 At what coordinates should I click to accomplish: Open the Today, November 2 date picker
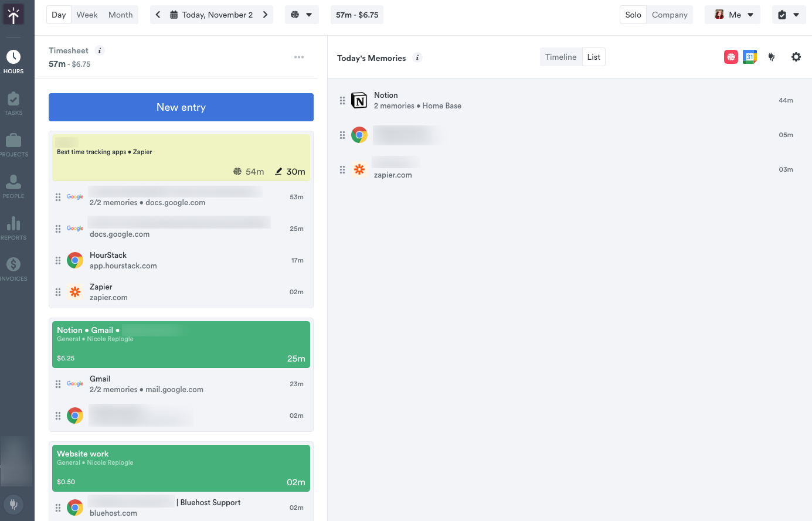212,15
